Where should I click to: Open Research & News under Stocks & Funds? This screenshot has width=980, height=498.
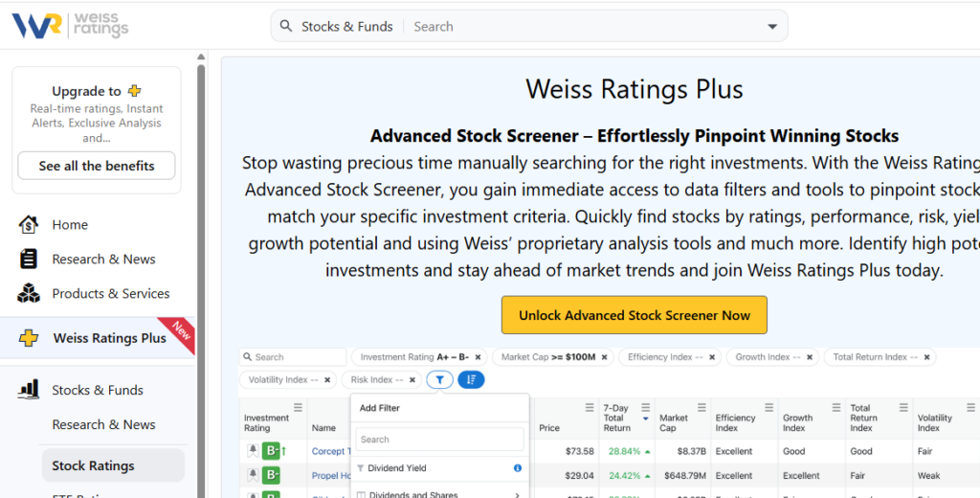(103, 424)
